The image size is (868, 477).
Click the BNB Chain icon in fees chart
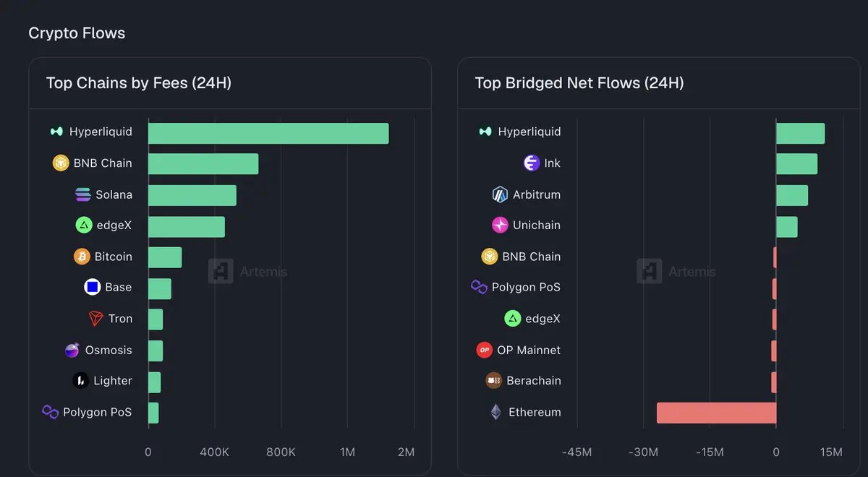[61, 163]
